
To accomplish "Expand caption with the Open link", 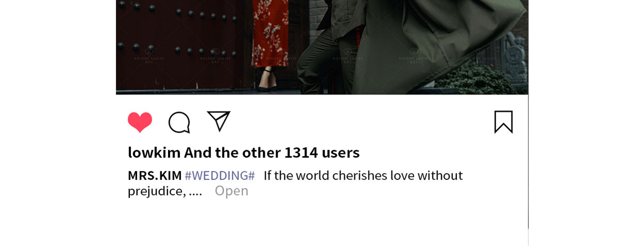I will point(231,191).
